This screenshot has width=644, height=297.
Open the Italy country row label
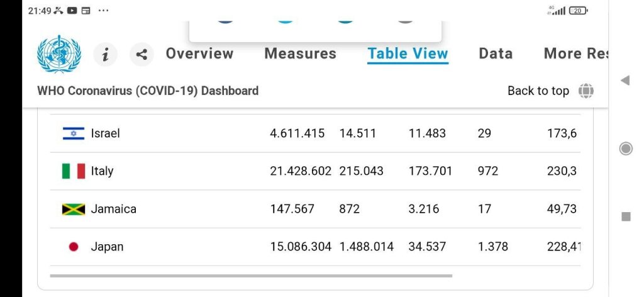pos(102,171)
